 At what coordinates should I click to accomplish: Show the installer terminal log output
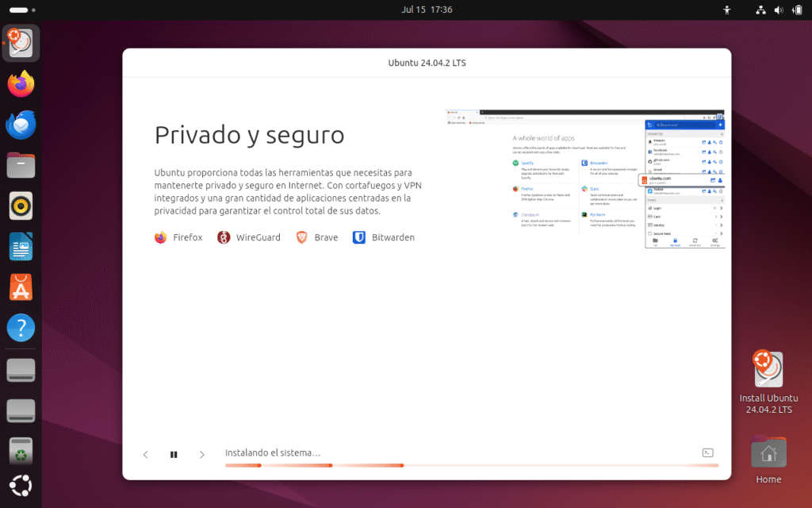pyautogui.click(x=707, y=453)
